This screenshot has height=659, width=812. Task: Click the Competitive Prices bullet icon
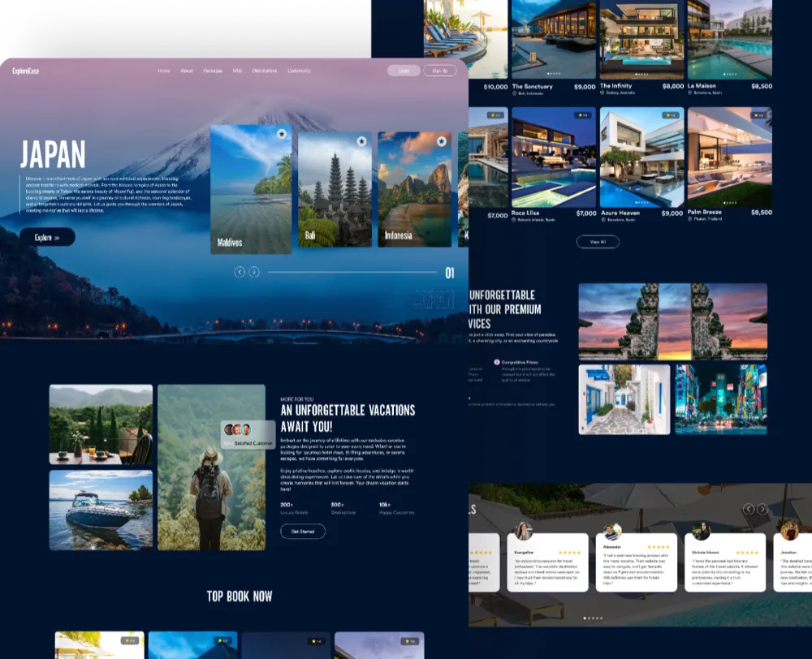(x=497, y=363)
